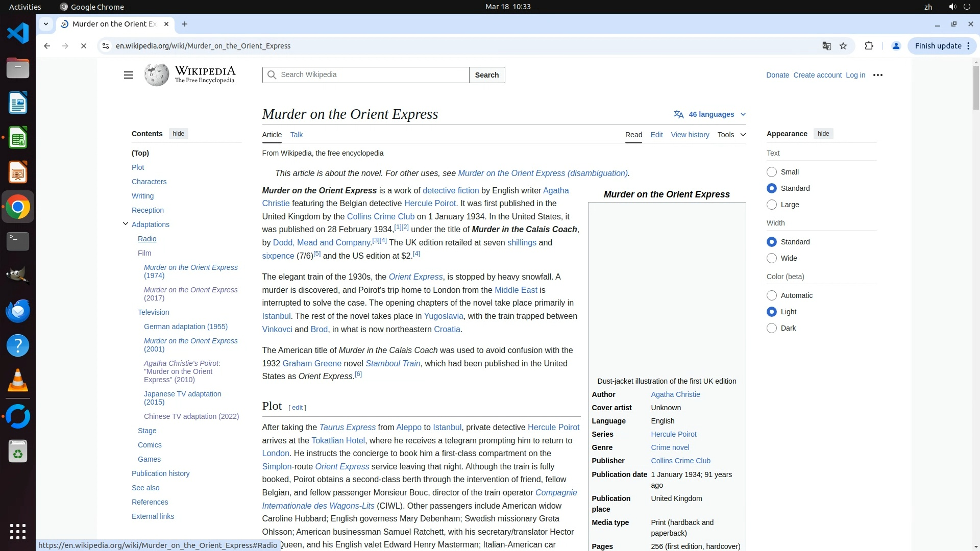The width and height of the screenshot is (980, 551).
Task: Select Large text size option
Action: click(x=772, y=205)
